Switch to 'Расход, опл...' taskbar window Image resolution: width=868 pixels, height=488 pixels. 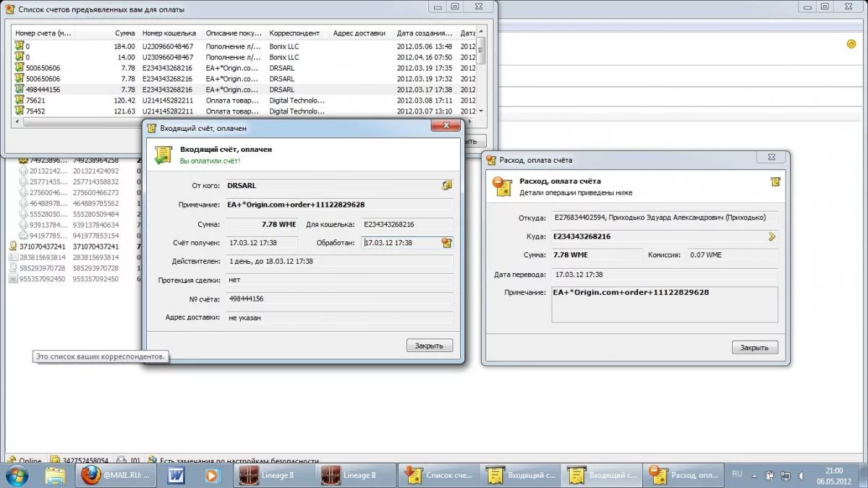pyautogui.click(x=684, y=476)
